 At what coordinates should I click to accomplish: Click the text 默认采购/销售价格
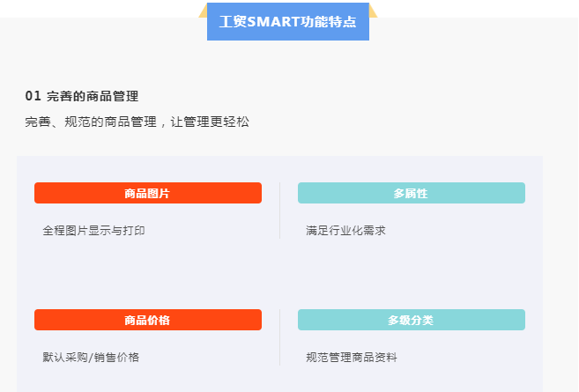(91, 358)
